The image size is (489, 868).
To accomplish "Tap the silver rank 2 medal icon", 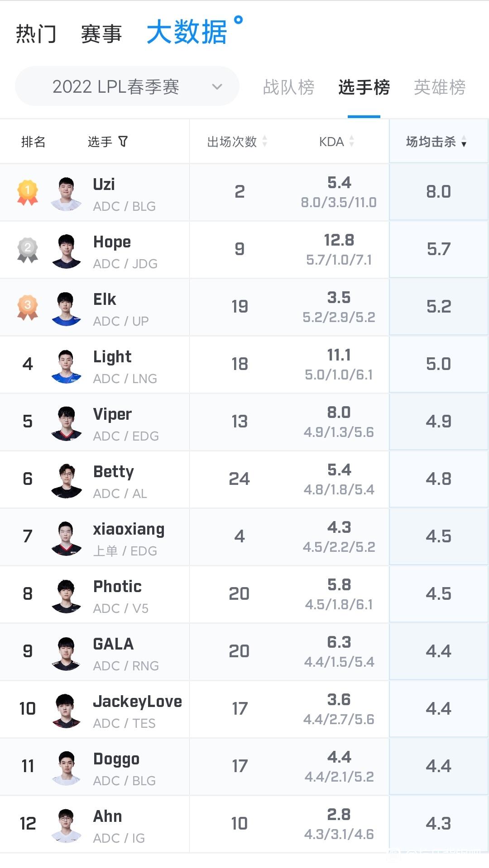I will point(28,250).
